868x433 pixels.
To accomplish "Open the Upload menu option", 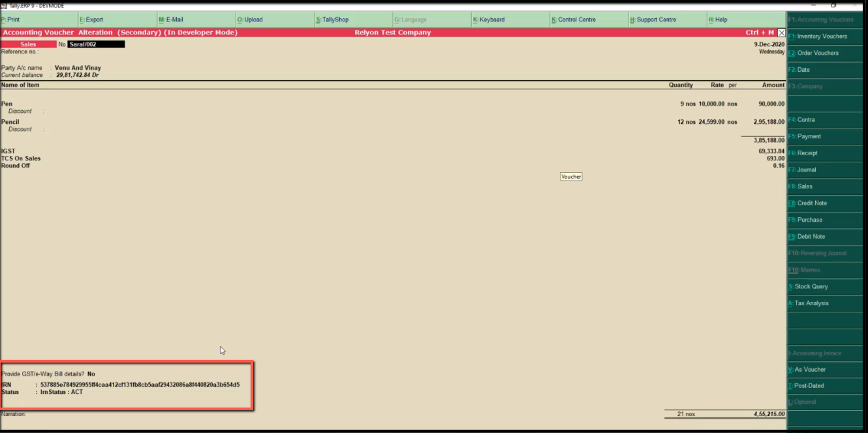I will [275, 20].
